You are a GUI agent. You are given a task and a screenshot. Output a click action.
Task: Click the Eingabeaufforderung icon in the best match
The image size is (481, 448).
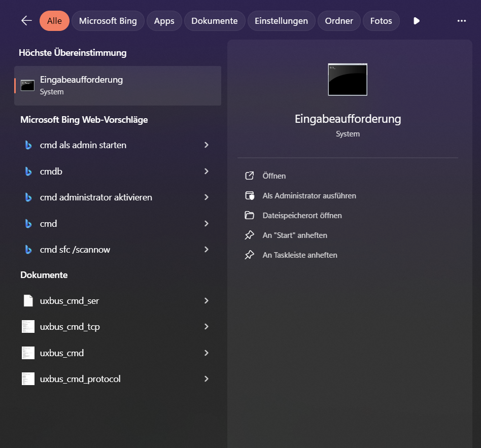(27, 86)
